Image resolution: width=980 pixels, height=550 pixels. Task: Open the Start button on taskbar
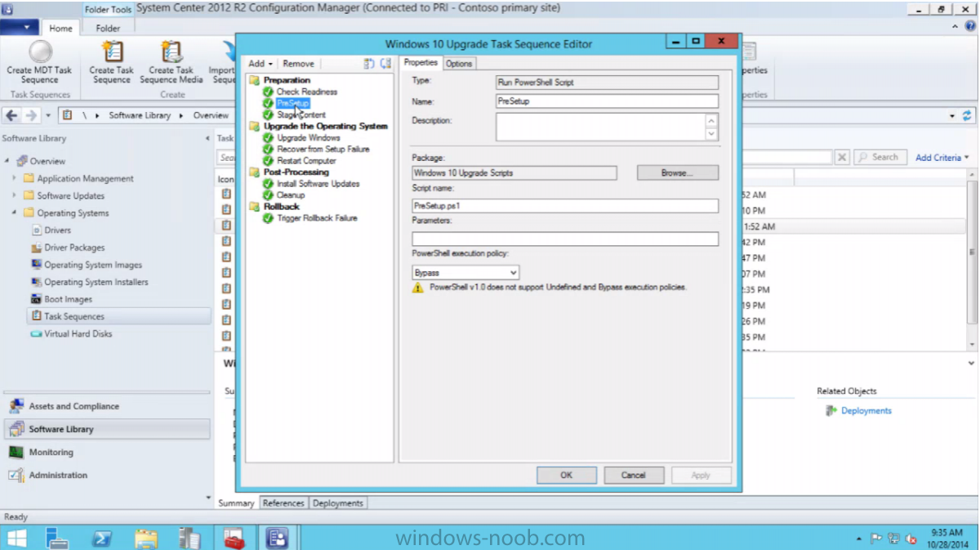pyautogui.click(x=16, y=538)
